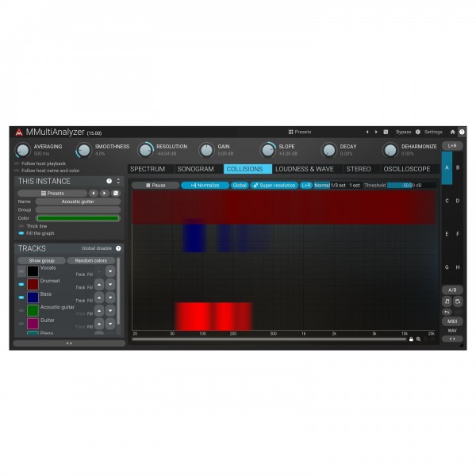Viewport: 476px width, 476px height.
Task: Click the resize corner of plugin window
Action: (x=462, y=345)
